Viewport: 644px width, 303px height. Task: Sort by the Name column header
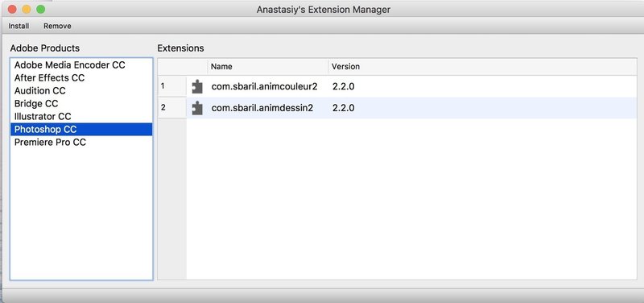pyautogui.click(x=268, y=67)
